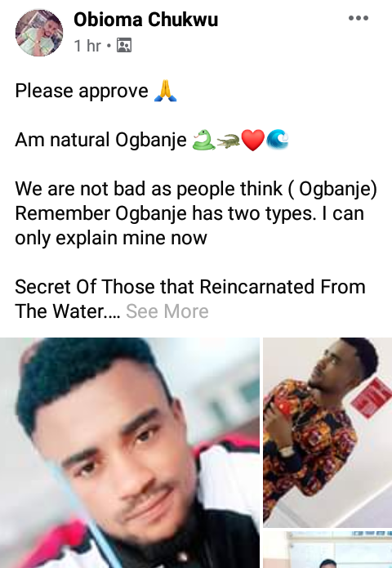Open the partially visible bottom-right photo
The image size is (392, 568).
point(327,549)
